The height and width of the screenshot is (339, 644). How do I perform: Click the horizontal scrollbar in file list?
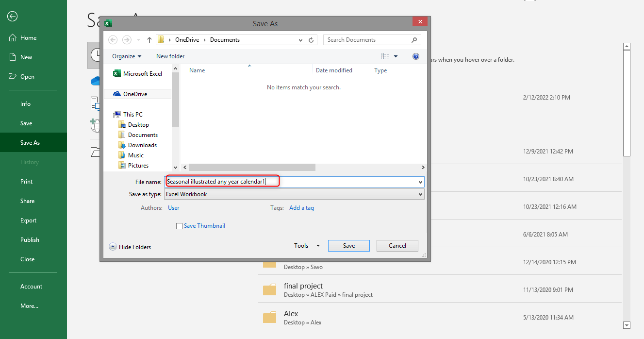[252, 167]
